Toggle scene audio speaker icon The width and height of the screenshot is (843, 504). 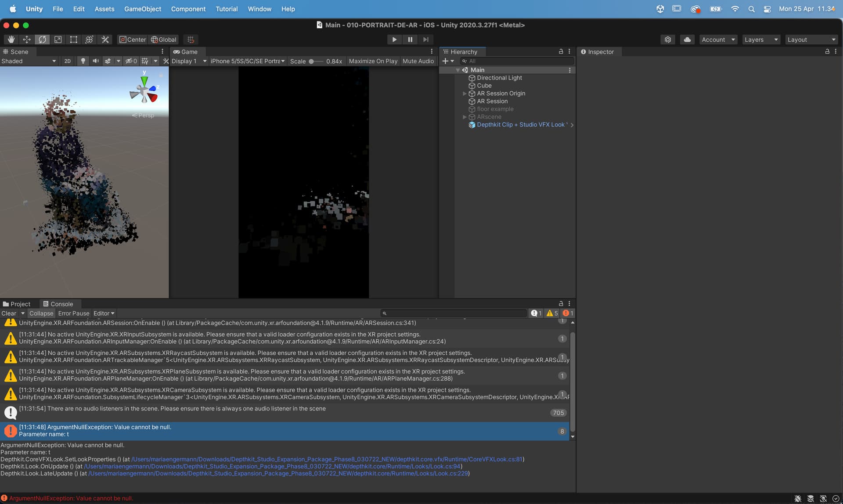95,61
